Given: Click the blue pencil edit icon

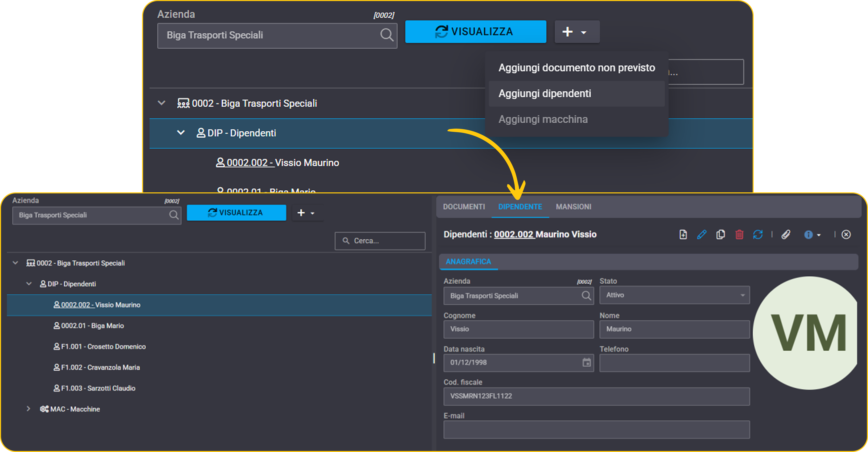Looking at the screenshot, I should click(x=702, y=235).
